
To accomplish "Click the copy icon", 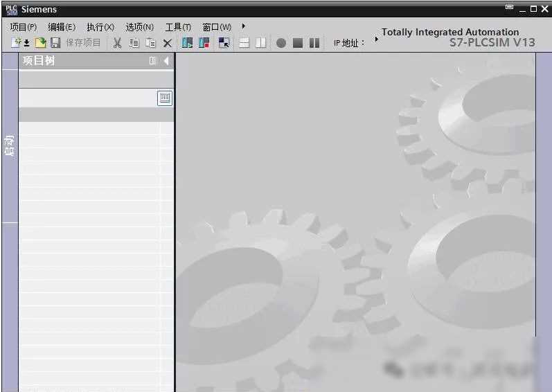I will pos(134,43).
